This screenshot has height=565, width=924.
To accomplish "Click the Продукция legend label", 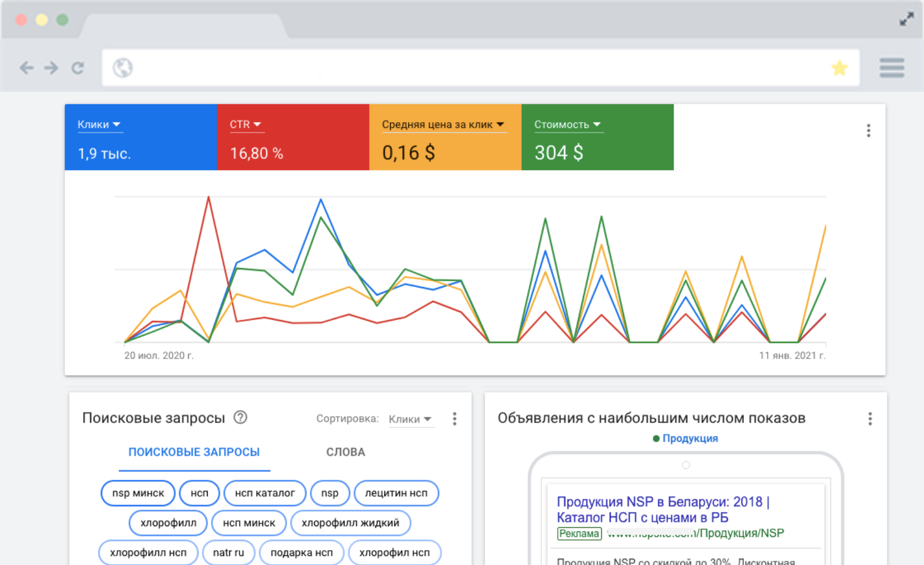I will coord(690,438).
